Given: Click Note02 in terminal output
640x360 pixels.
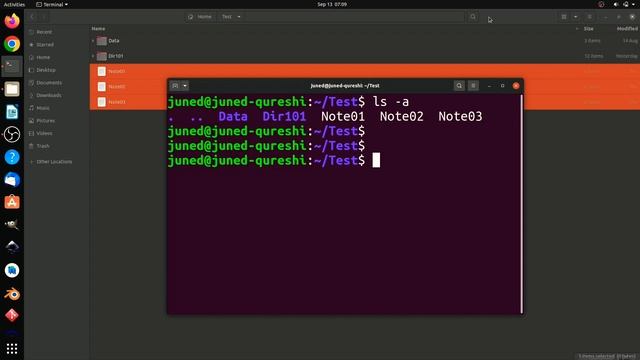Looking at the screenshot, I should 402,116.
